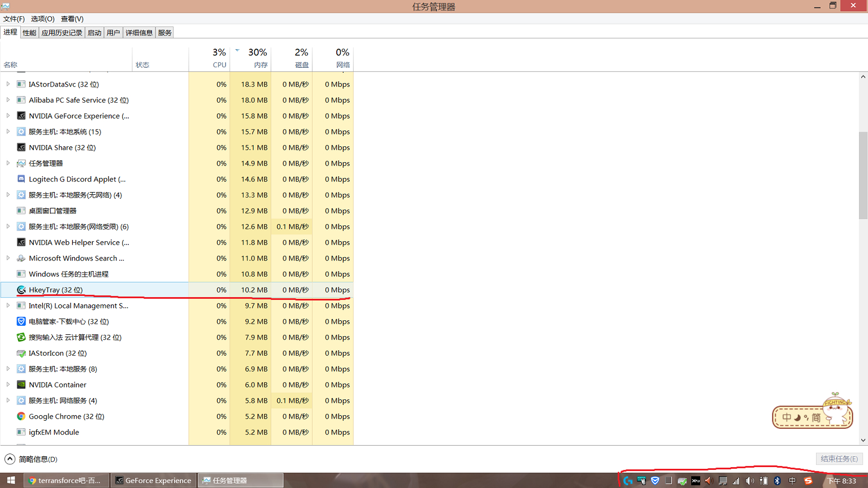Image resolution: width=868 pixels, height=488 pixels.
Task: Open the 选项(O) menu
Action: tap(43, 19)
